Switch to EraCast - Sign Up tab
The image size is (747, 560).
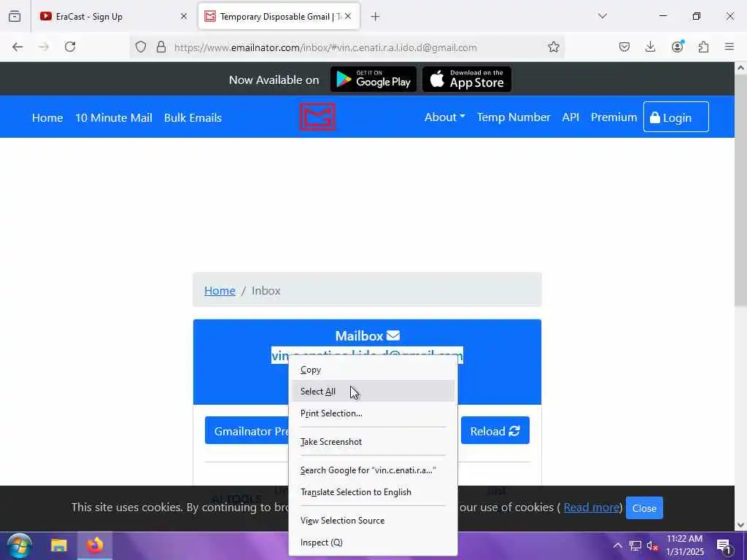pyautogui.click(x=114, y=17)
